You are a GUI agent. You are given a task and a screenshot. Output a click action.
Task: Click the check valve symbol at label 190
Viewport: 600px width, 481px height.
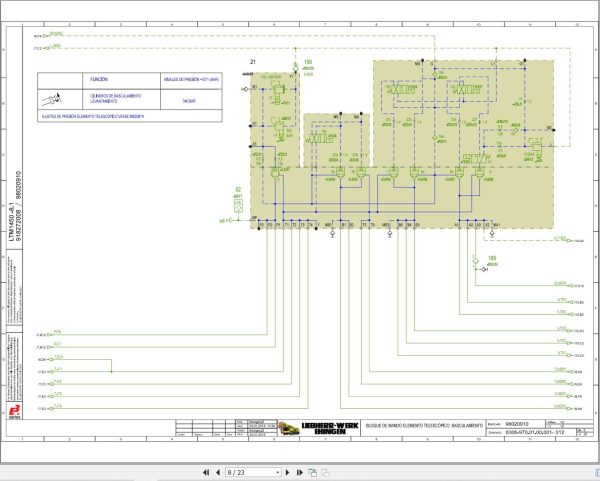click(x=295, y=68)
